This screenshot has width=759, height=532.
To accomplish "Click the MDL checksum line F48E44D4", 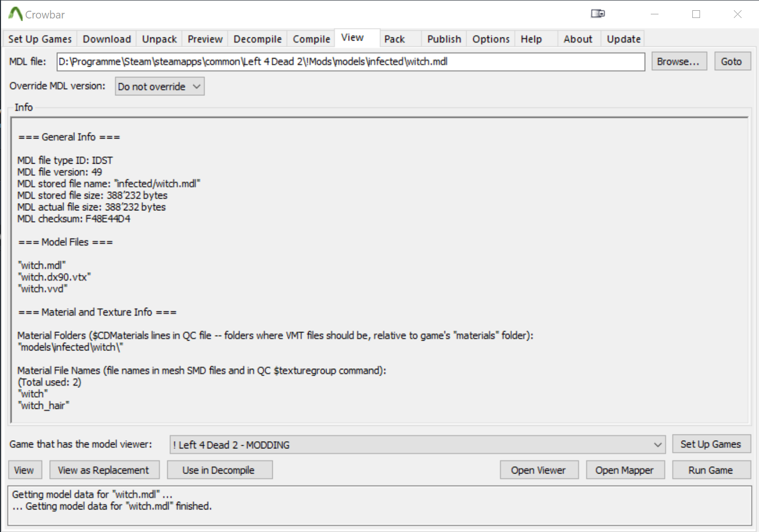I will point(74,219).
